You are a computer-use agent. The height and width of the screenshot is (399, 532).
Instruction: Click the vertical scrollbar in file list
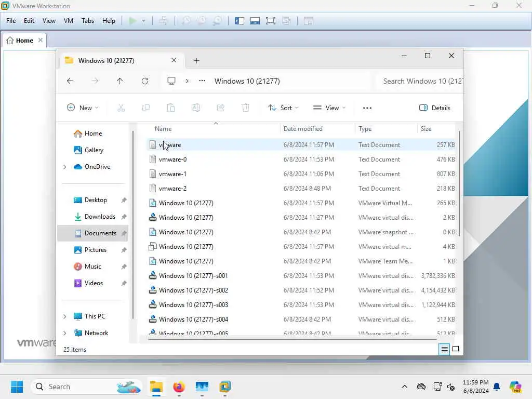pos(459,183)
